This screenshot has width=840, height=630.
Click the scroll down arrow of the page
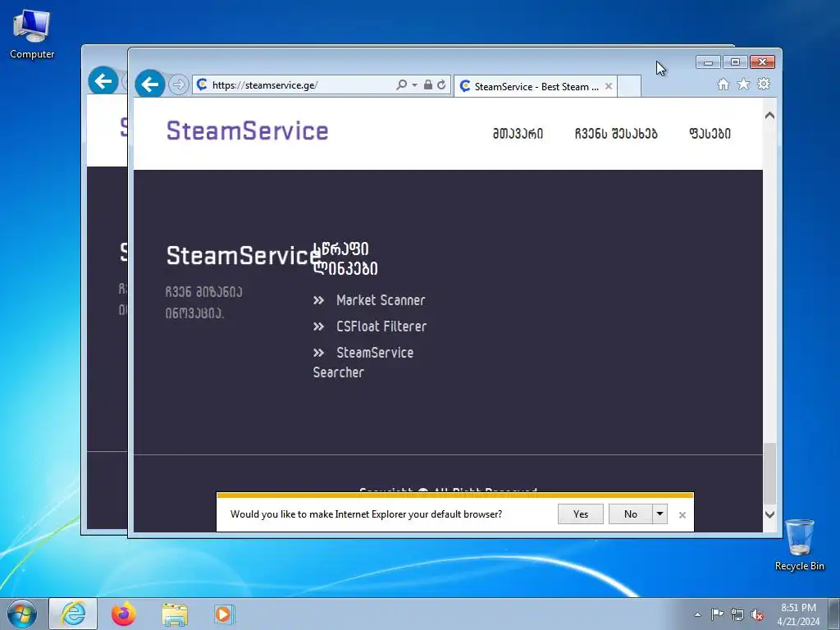[x=769, y=514]
